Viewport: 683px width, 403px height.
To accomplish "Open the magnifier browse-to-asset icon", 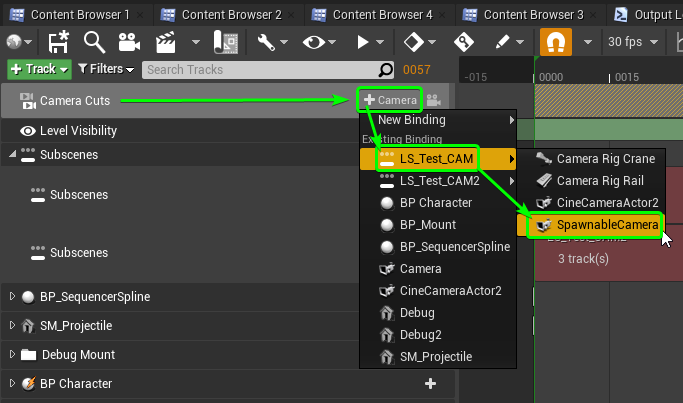I will point(94,42).
